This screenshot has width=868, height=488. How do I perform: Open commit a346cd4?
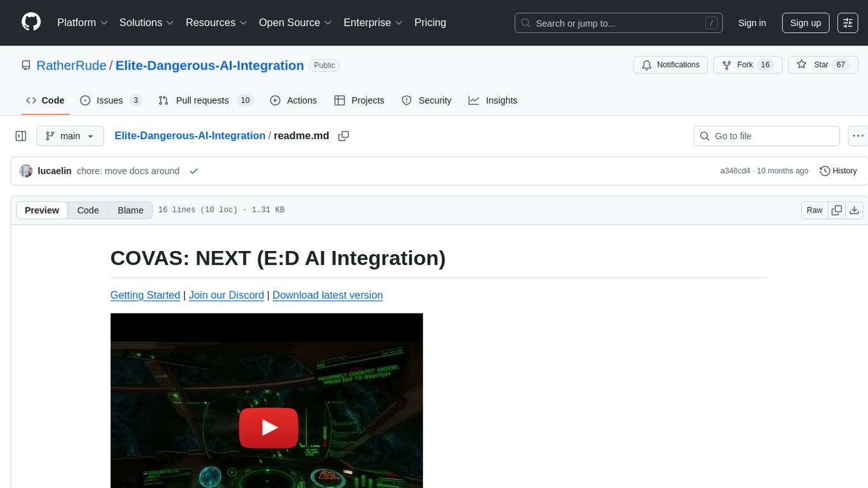(x=735, y=171)
